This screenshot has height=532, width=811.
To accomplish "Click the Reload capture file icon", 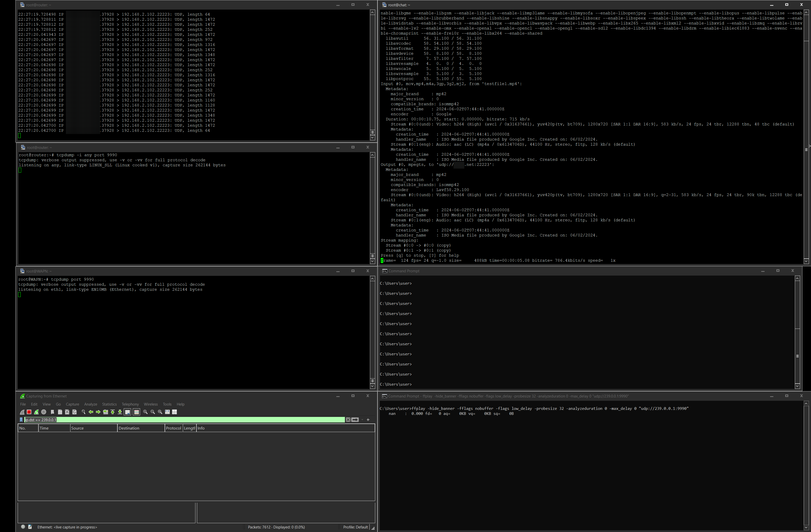I will (74, 412).
